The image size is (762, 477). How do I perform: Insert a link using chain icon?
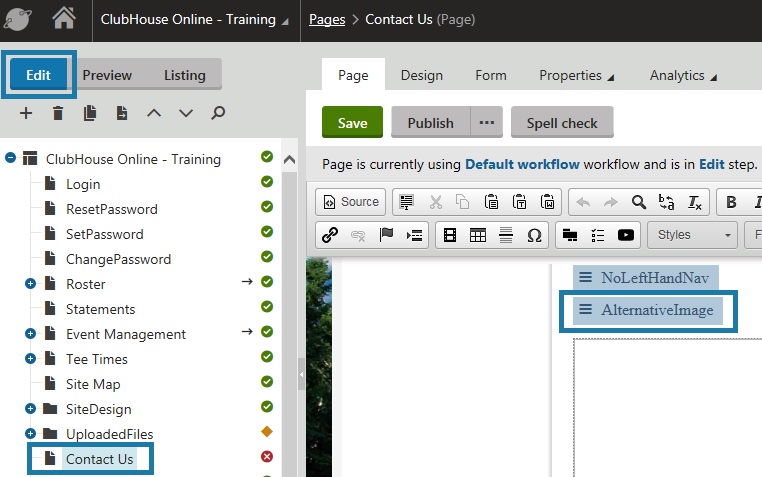[331, 235]
